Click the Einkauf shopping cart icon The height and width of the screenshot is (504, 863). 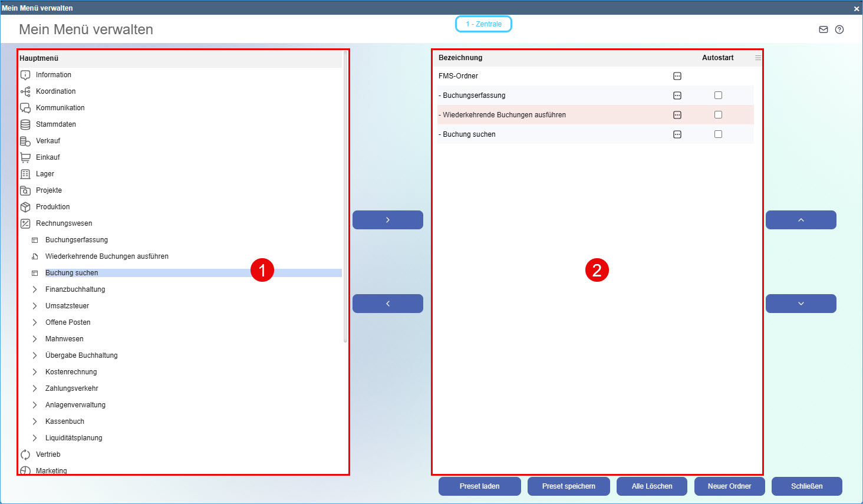(25, 157)
